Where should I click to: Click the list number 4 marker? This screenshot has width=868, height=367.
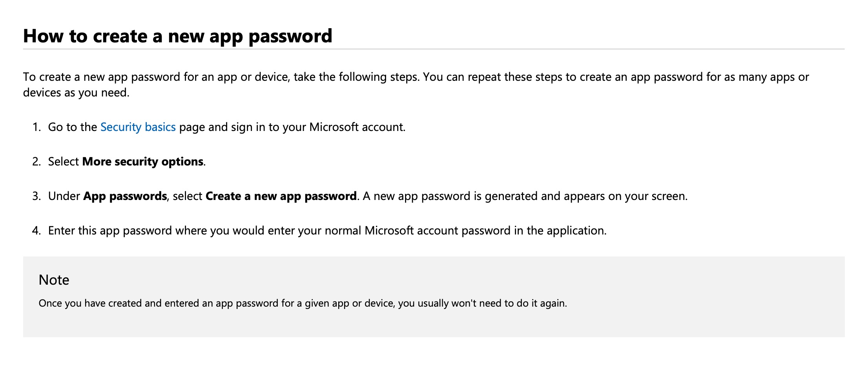click(36, 231)
